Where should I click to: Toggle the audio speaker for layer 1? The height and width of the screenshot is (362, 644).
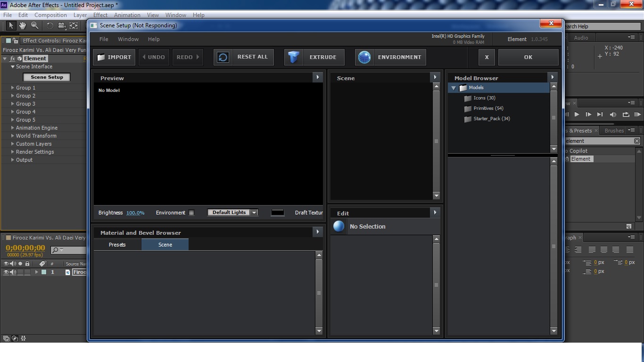click(13, 272)
